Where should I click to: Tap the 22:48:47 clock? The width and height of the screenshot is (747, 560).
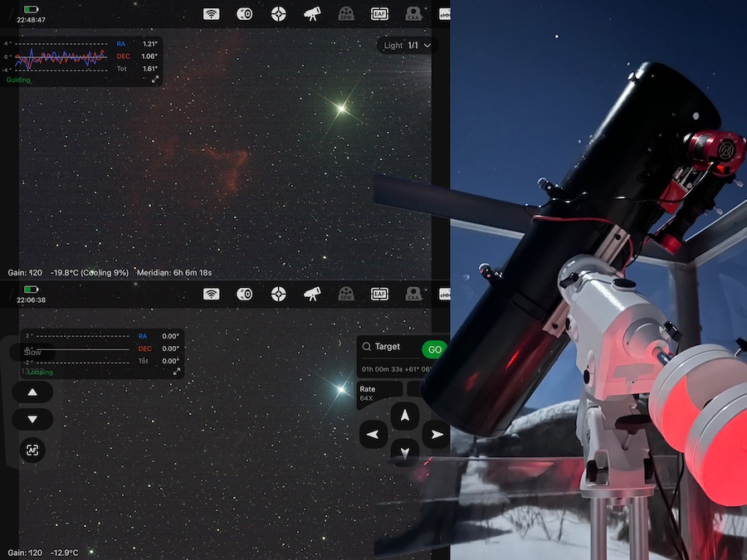point(31,20)
